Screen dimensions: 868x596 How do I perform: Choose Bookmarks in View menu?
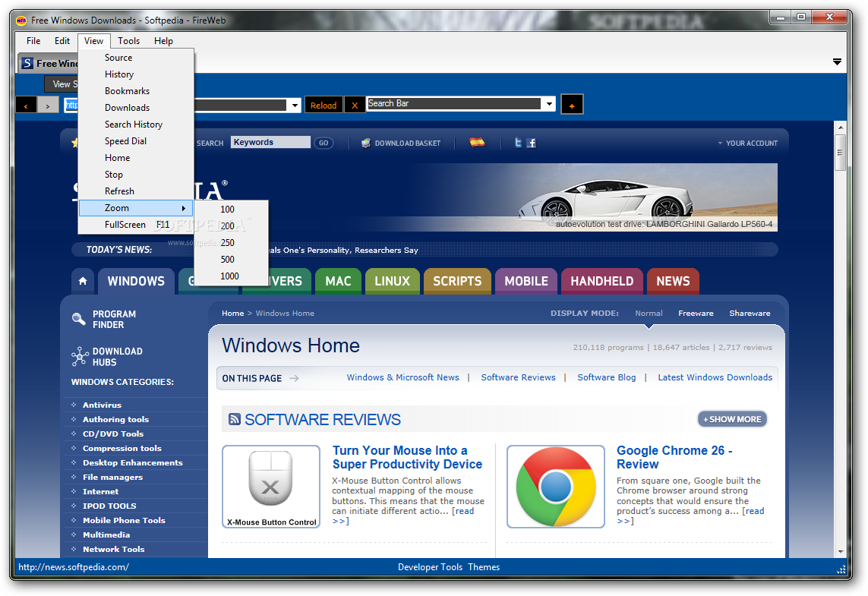pyautogui.click(x=136, y=91)
